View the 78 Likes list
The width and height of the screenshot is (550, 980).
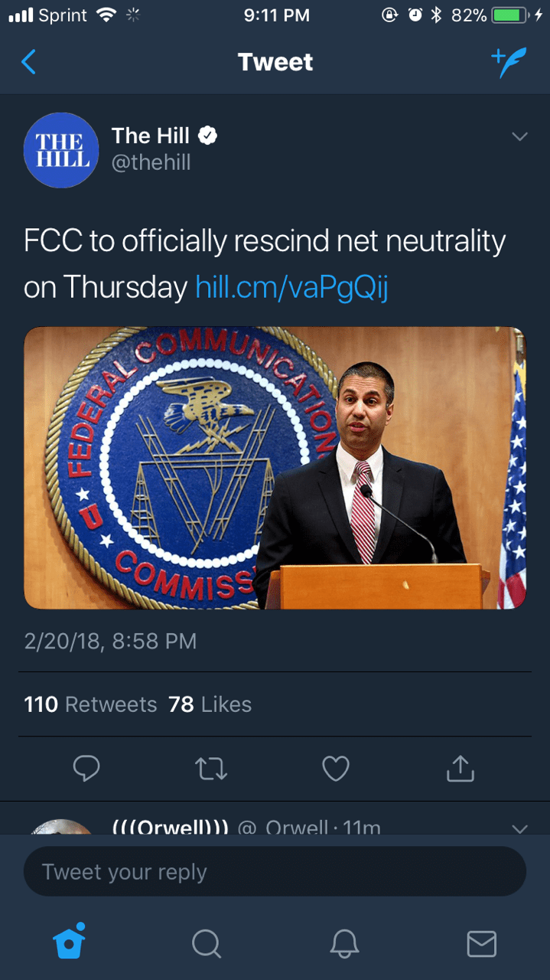210,704
